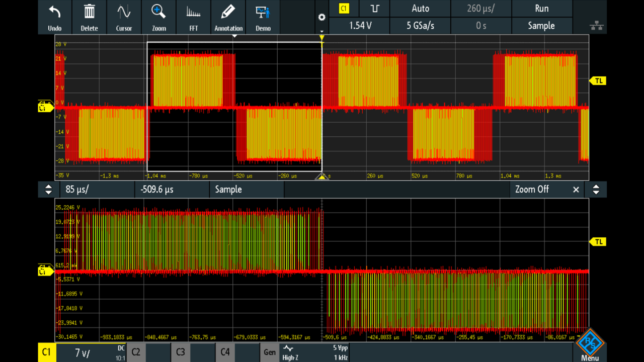Toggle the Run acquisition button

[x=542, y=9]
